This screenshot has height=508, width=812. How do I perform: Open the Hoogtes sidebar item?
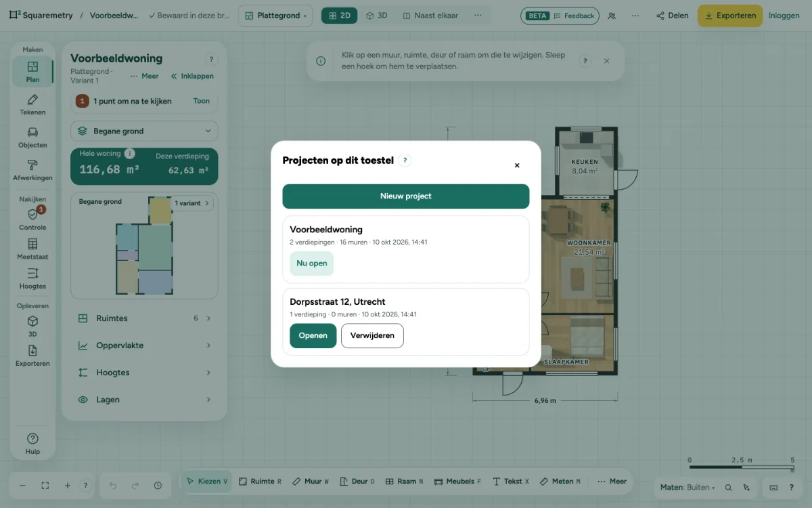32,278
